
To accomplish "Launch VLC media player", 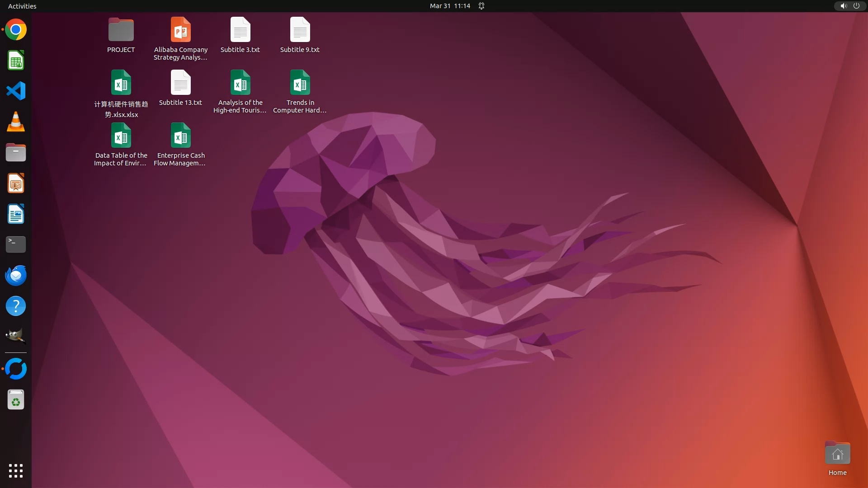I will [16, 122].
